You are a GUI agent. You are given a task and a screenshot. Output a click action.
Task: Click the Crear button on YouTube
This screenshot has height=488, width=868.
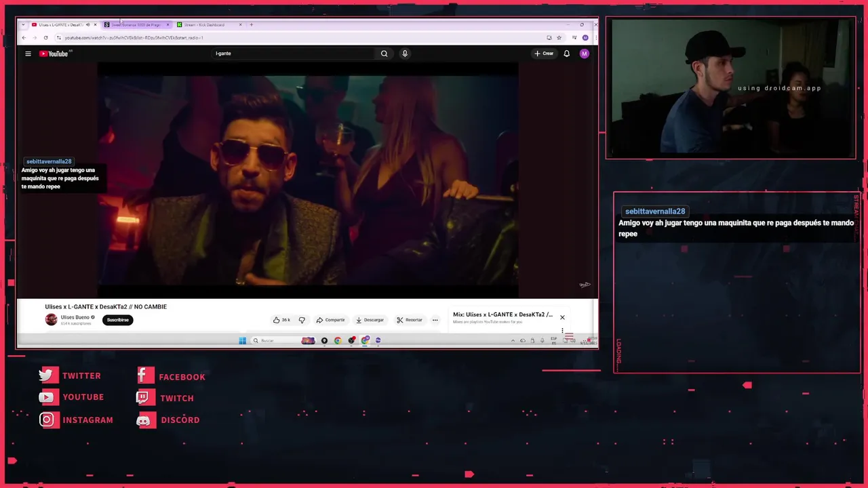click(x=544, y=54)
